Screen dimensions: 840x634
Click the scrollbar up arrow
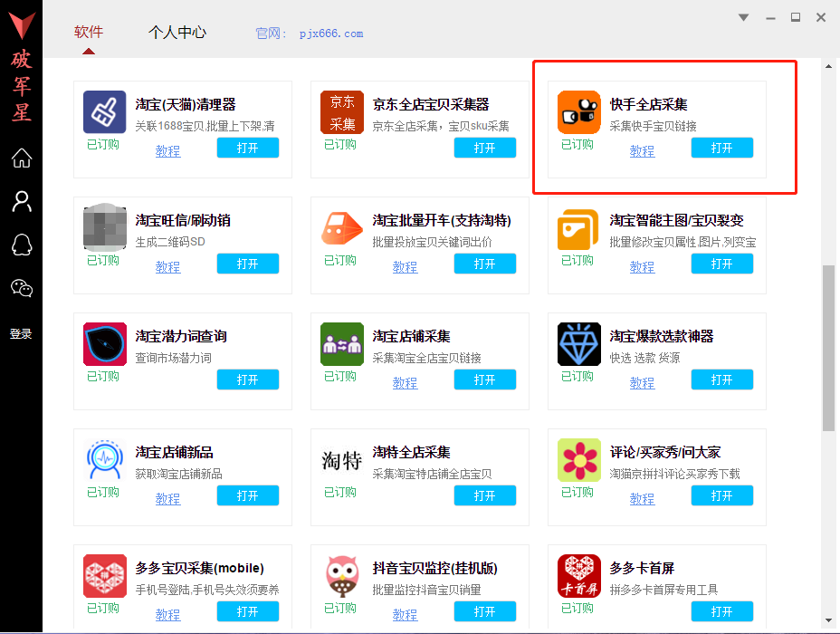(x=828, y=66)
